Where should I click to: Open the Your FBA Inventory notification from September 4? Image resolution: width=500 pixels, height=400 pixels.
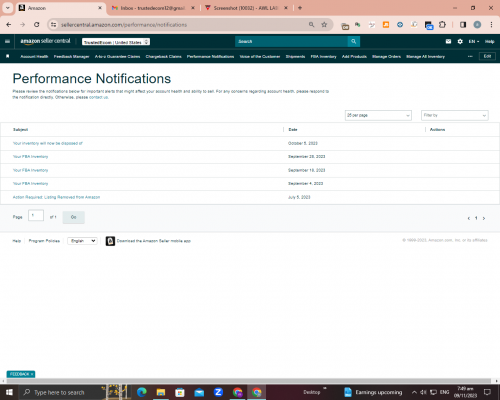click(x=30, y=184)
